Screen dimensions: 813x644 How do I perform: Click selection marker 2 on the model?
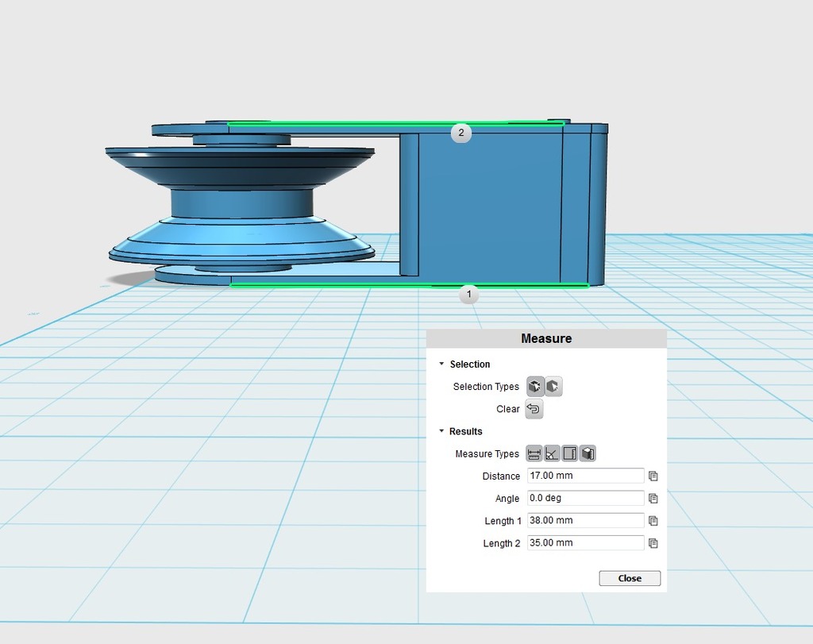coord(460,133)
